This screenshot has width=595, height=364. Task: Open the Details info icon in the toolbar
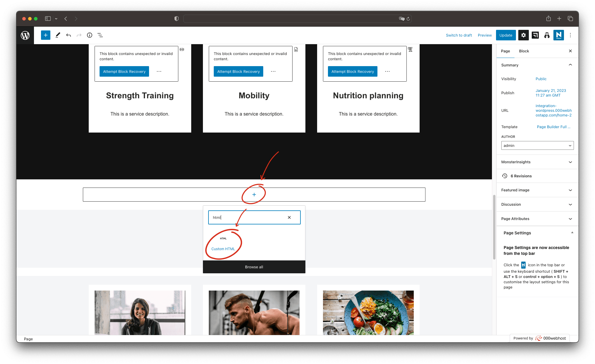pos(89,35)
